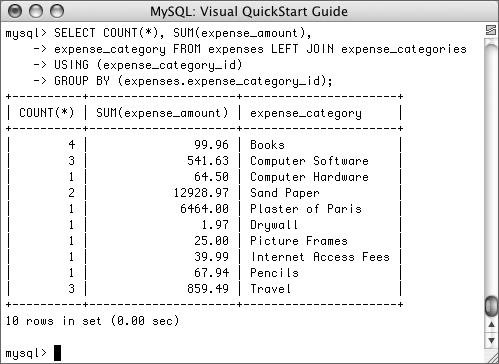Click the split pane icon above scrollbar
Screen dimensions: 499x364
pos(491,30)
